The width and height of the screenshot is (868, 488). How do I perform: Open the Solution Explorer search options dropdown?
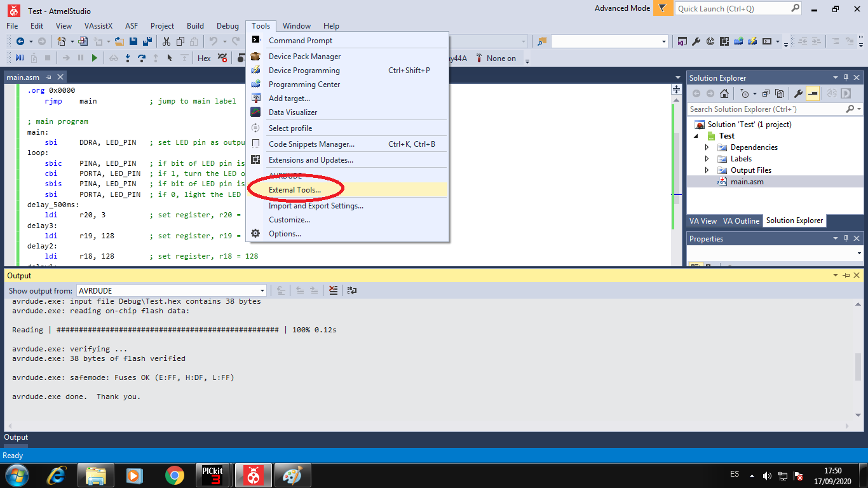[858, 109]
